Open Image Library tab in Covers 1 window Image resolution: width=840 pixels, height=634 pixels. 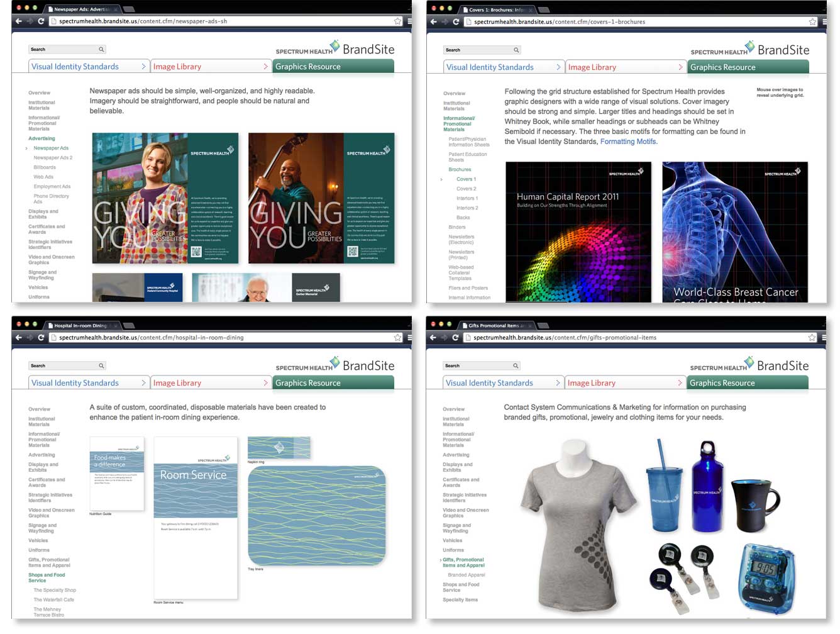(625, 67)
